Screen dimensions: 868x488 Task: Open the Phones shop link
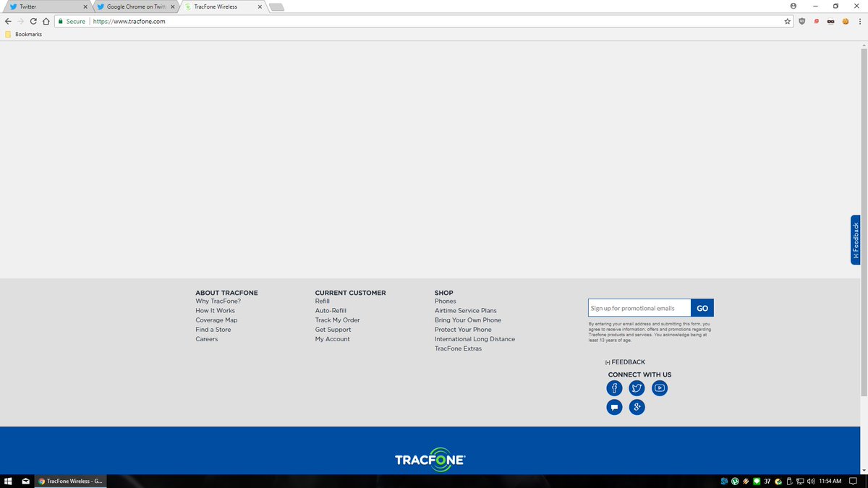point(446,301)
